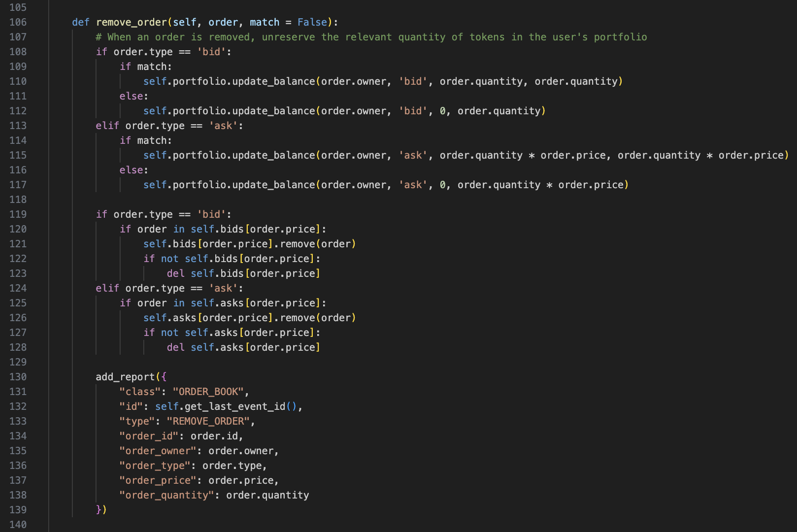Screen dimensions: 797x532
Task: Click line number 115 in the gutter
Action: pyautogui.click(x=18, y=155)
